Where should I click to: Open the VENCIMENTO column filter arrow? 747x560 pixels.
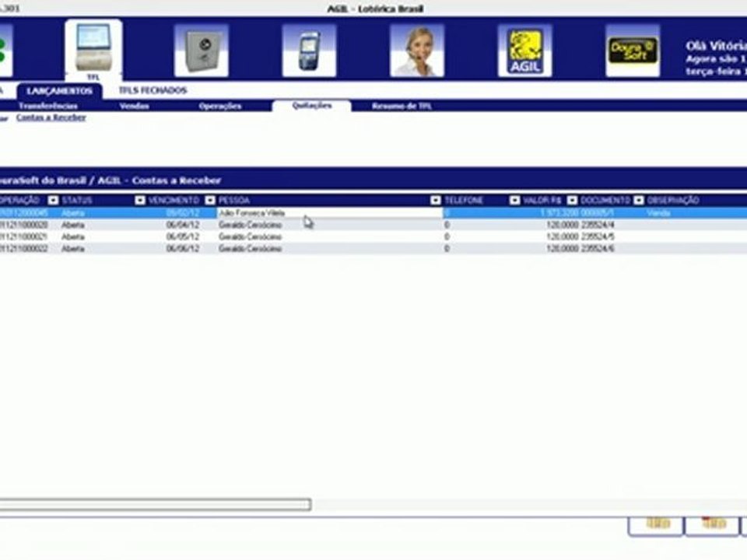210,200
